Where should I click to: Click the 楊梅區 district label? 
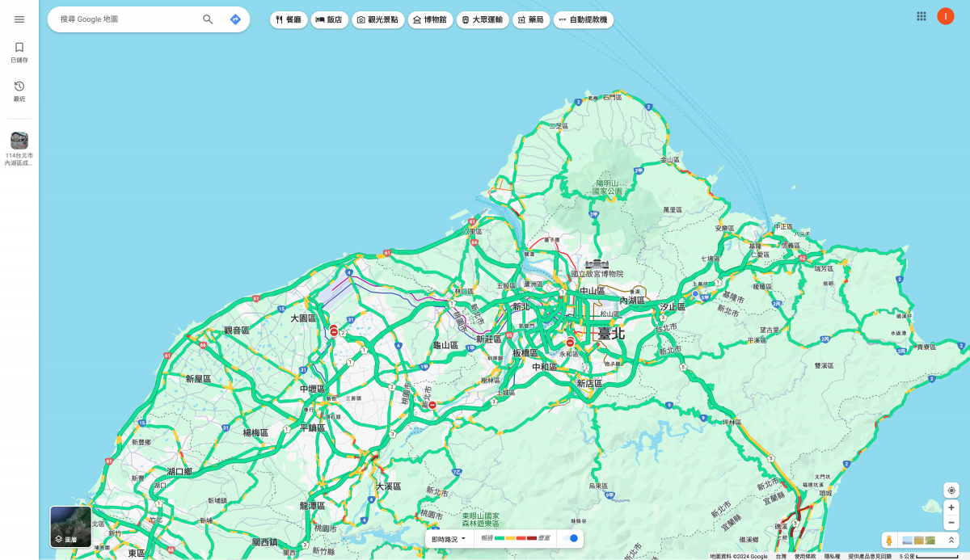pyautogui.click(x=255, y=432)
